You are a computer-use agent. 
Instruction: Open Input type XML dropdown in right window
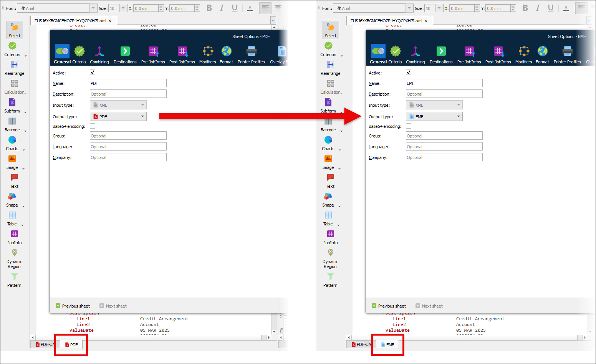[434, 105]
